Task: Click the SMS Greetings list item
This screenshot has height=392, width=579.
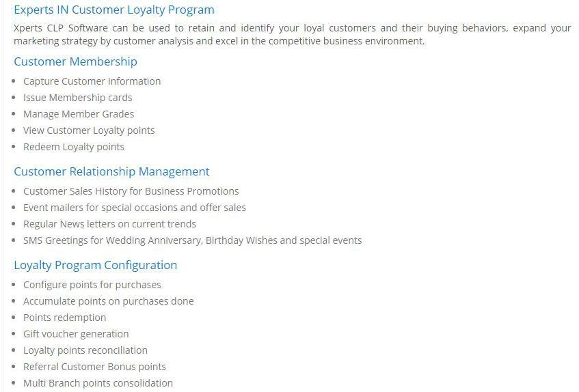Action: (192, 240)
